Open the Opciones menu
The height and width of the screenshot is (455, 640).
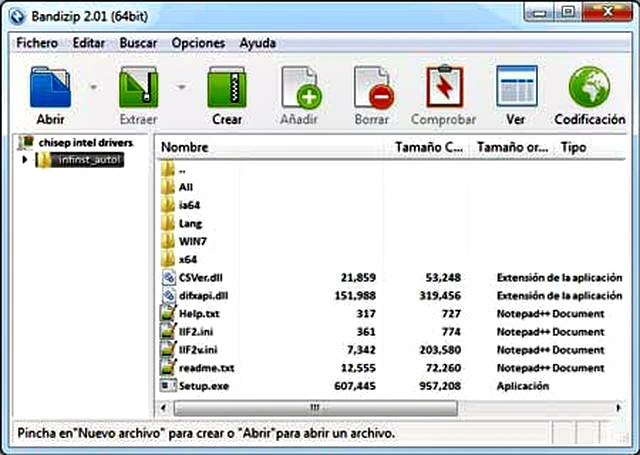pos(198,43)
